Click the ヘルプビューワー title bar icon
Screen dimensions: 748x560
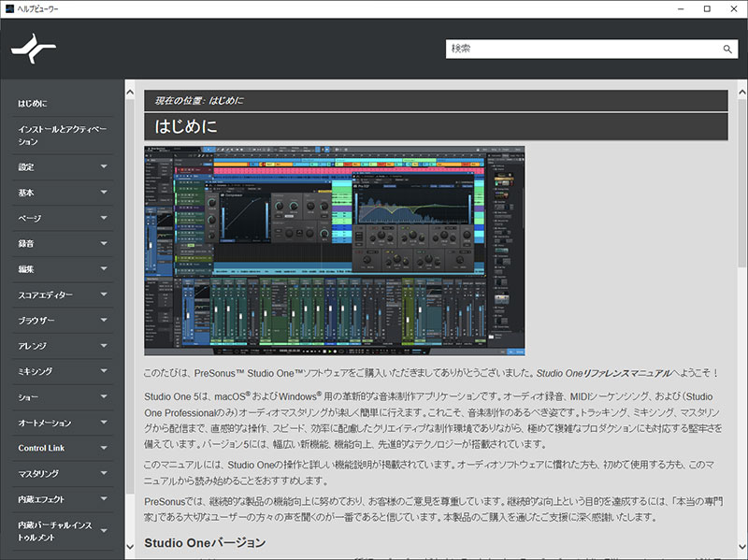click(x=9, y=8)
